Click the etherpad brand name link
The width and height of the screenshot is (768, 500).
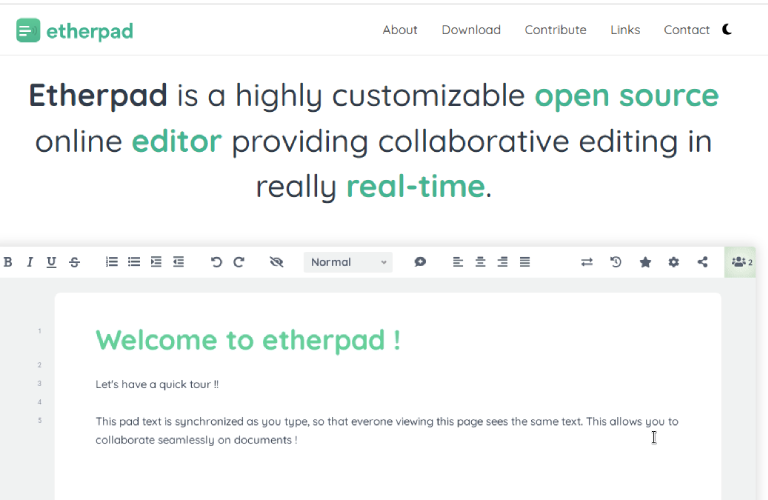point(90,31)
